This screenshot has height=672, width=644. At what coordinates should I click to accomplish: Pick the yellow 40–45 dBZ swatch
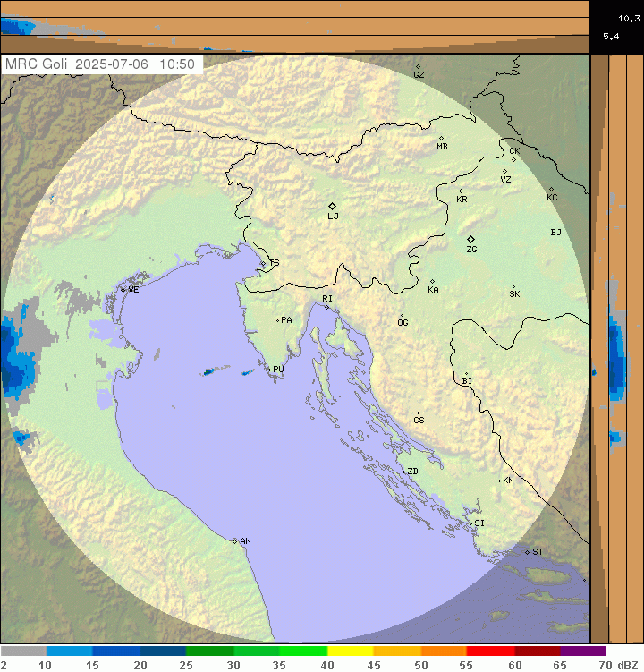[351, 651]
